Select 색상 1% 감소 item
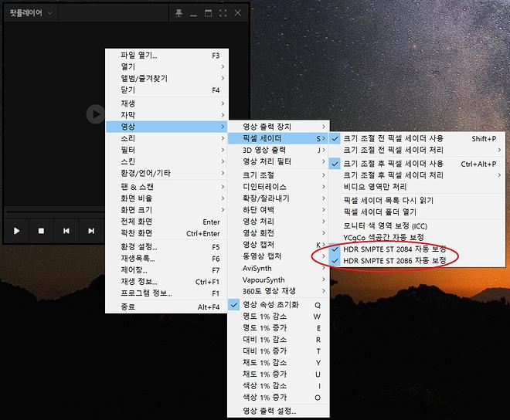 [278, 386]
